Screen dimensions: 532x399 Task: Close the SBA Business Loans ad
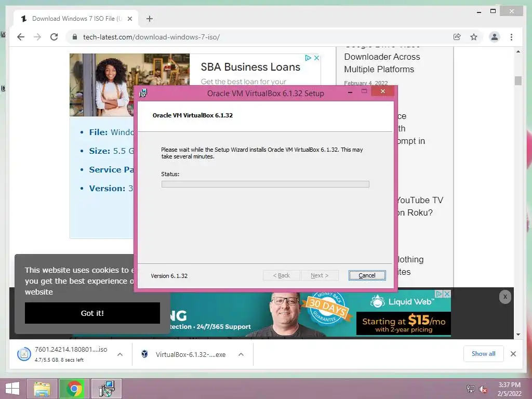pos(316,58)
